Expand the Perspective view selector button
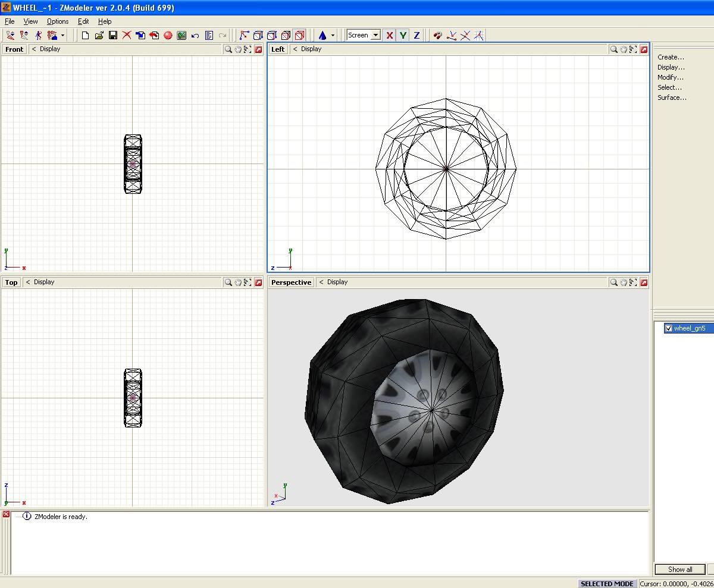 tap(291, 282)
